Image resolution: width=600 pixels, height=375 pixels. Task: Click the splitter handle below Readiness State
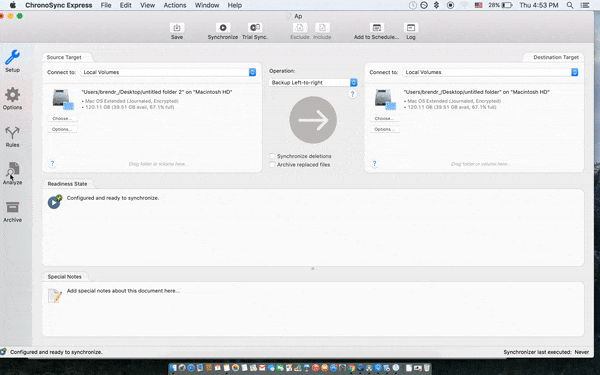coord(313,269)
